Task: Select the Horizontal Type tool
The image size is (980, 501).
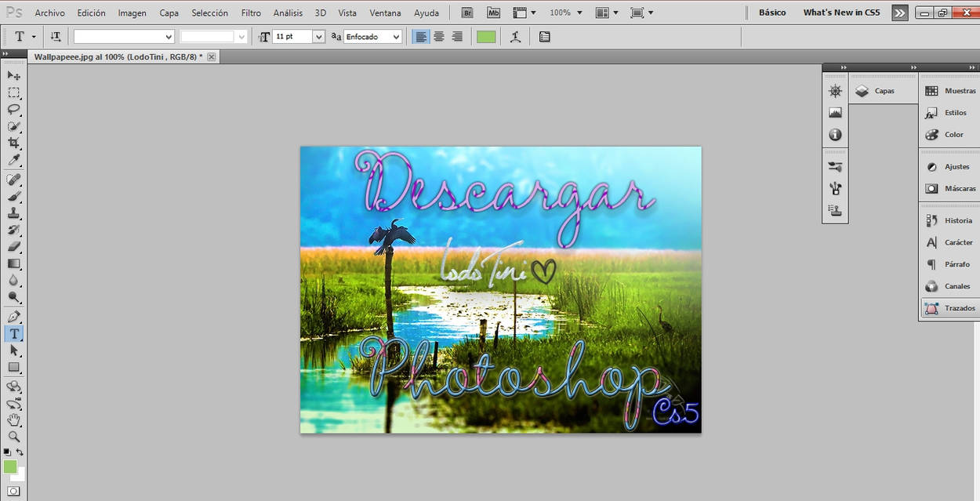Action: click(14, 334)
